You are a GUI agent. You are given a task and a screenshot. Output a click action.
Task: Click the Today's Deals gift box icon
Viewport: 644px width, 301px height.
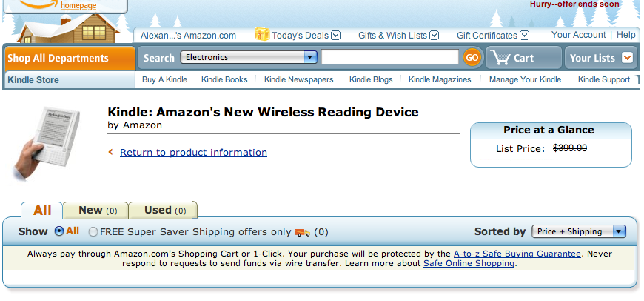[x=261, y=35]
